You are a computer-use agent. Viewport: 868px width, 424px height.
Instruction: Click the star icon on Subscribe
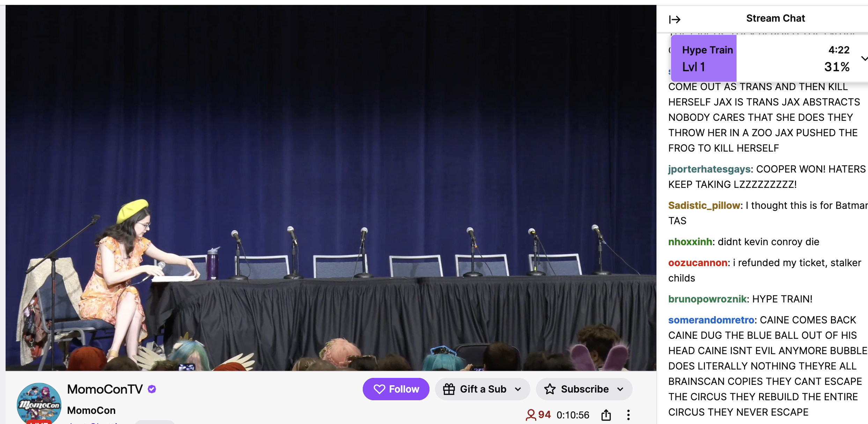coord(550,389)
